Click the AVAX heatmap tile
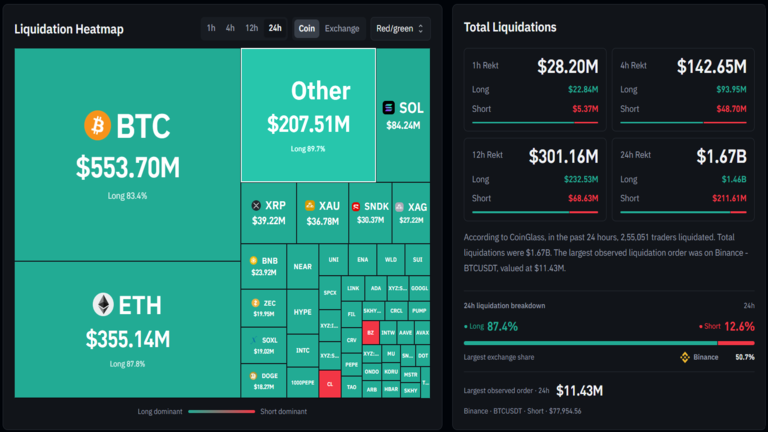 [422, 333]
